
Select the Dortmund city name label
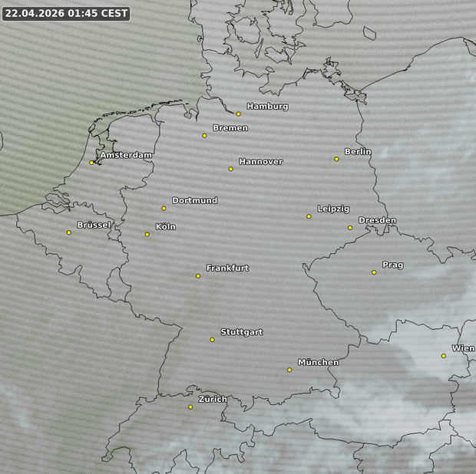(x=194, y=201)
